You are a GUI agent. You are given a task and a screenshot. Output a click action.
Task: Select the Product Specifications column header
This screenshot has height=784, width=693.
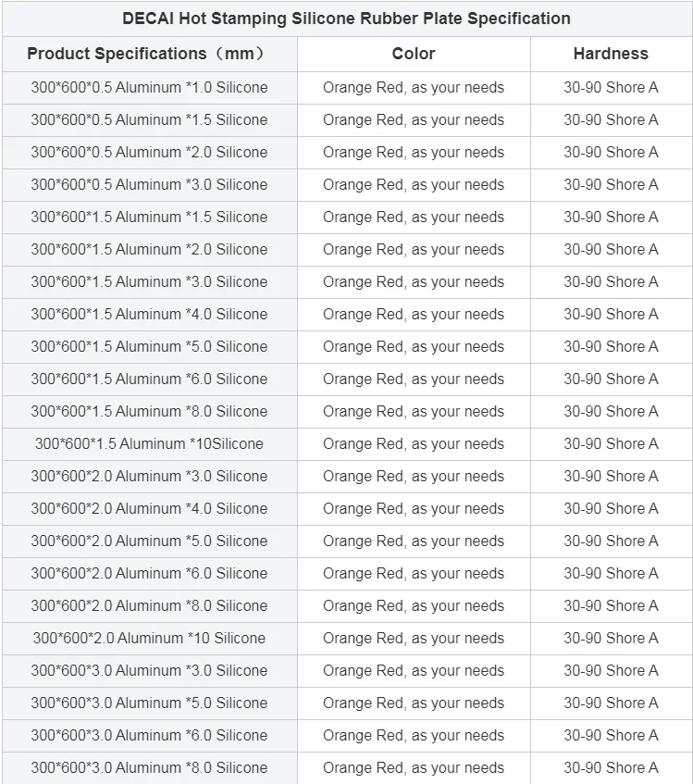150,54
